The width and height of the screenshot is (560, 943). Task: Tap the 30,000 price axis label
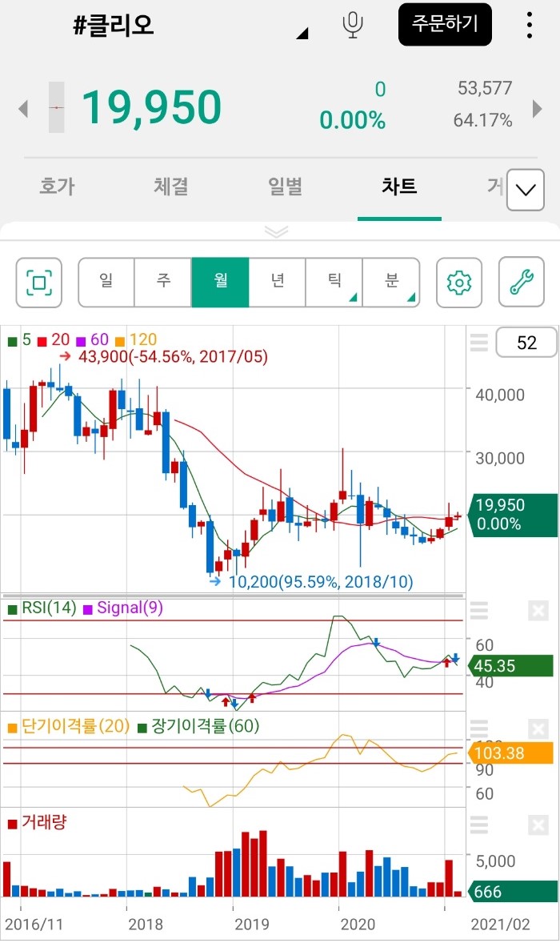click(x=500, y=458)
